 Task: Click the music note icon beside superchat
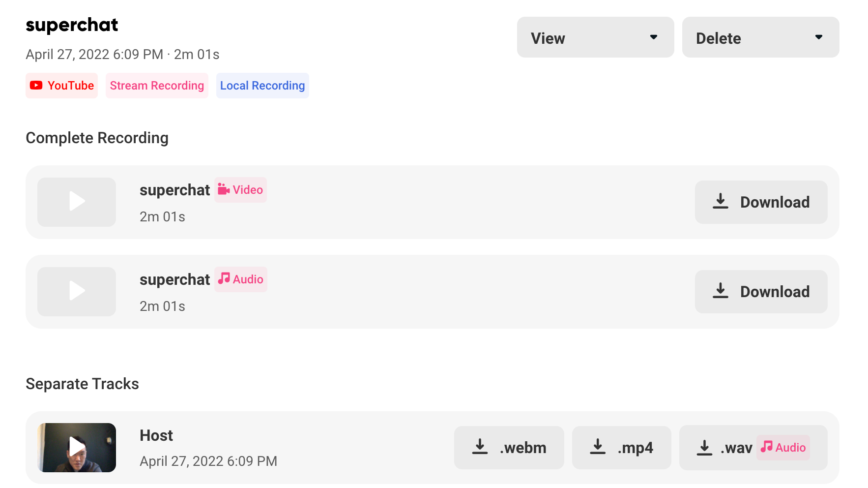tap(224, 278)
